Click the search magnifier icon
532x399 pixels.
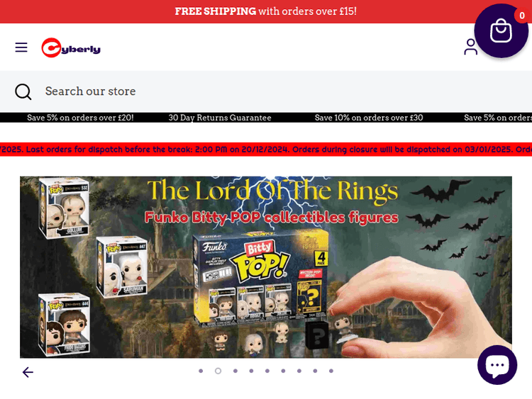tap(23, 91)
